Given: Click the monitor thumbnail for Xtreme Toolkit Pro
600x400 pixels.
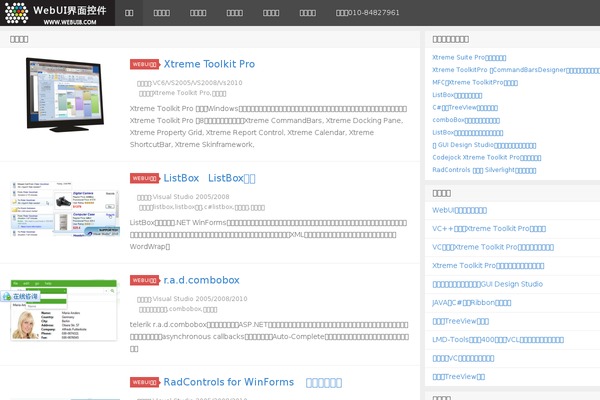Looking at the screenshot, I should (x=65, y=95).
